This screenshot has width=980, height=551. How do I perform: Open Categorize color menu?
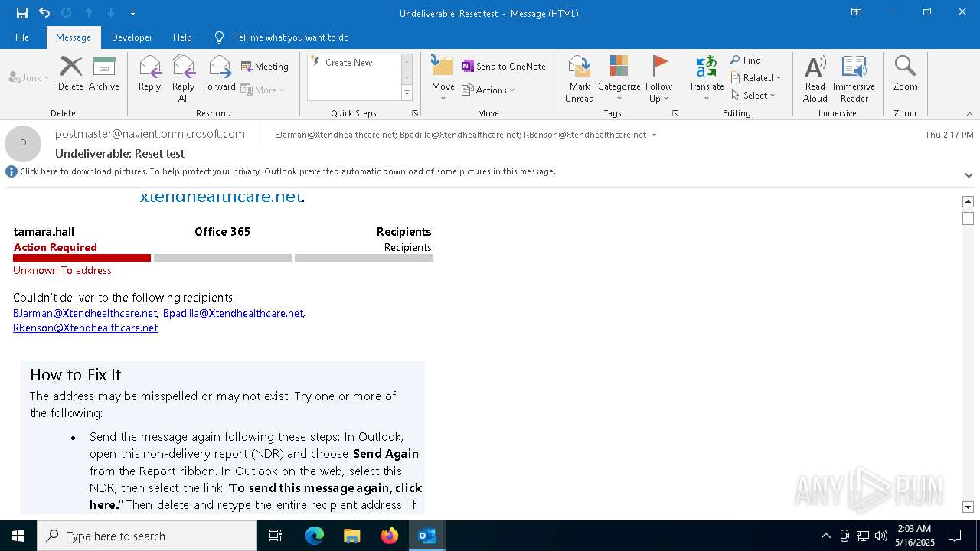[x=619, y=79]
